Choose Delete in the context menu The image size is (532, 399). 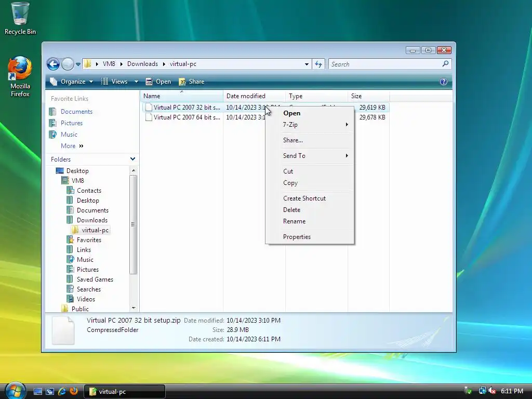click(310, 210)
